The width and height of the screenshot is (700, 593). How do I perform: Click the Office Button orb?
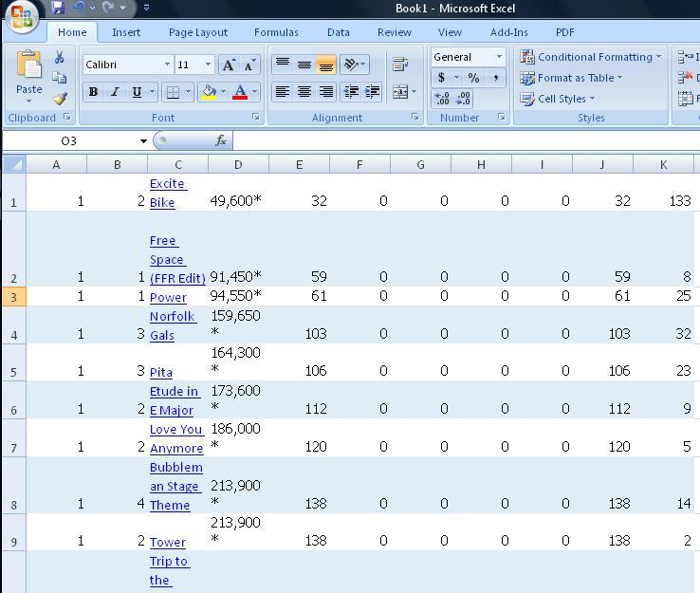[22, 17]
